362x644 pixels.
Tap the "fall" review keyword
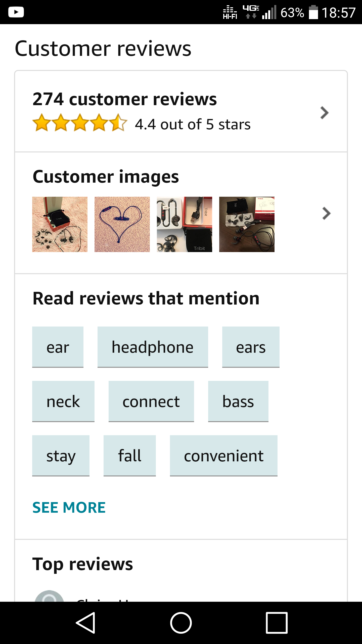[x=130, y=456]
